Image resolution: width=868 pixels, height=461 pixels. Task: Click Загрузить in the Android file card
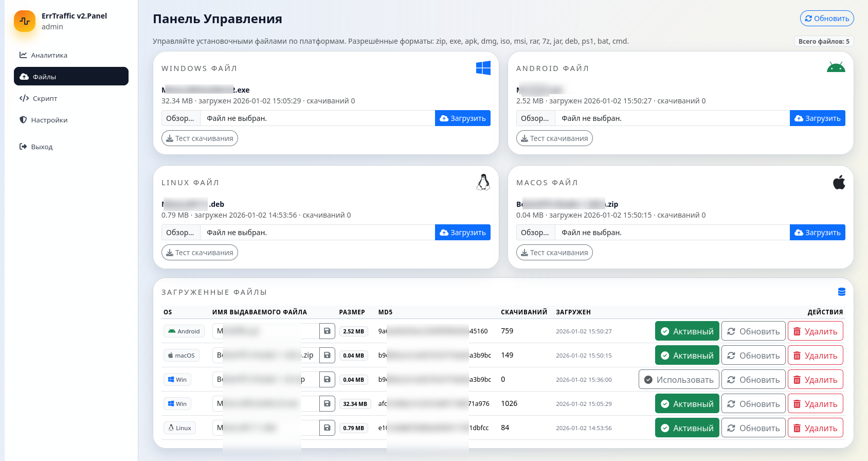(818, 118)
